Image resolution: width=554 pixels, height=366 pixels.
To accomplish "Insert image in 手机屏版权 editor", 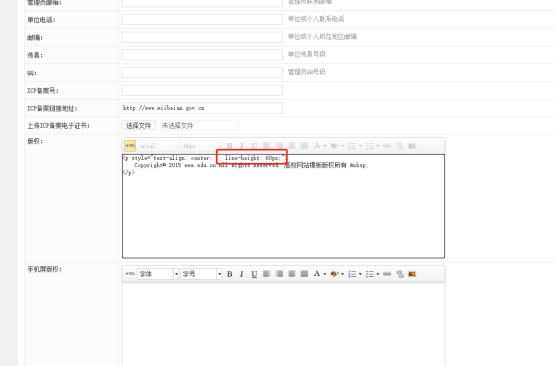I will 412,274.
